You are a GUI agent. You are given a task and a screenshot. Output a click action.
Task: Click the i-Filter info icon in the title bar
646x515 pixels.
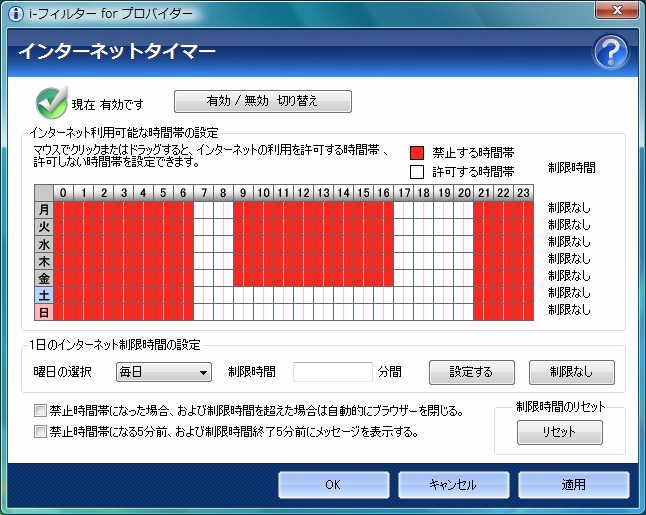tap(16, 14)
